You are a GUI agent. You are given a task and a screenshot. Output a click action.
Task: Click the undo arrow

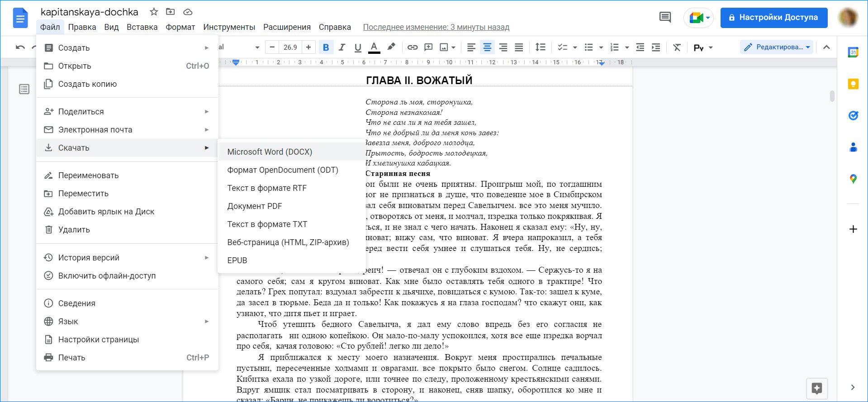pyautogui.click(x=20, y=47)
